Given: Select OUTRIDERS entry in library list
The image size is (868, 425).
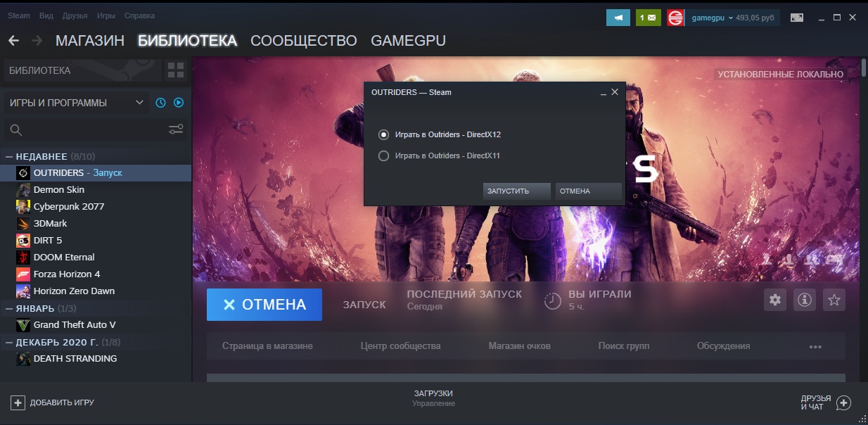Looking at the screenshot, I should tap(96, 172).
